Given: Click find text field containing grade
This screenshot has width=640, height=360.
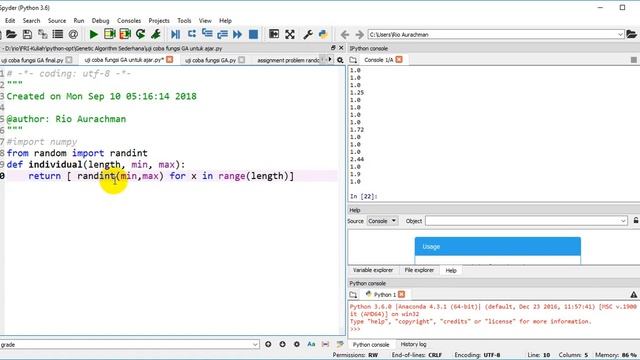Looking at the screenshot, I should (129, 344).
